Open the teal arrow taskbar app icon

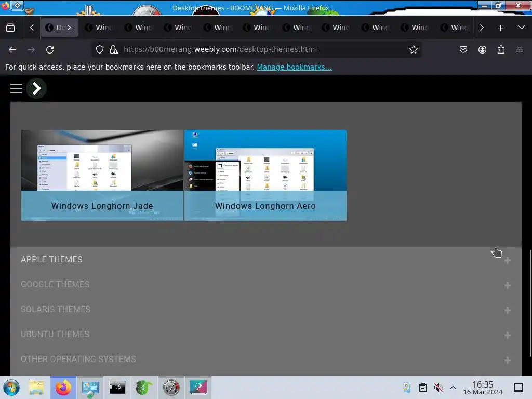(198, 388)
